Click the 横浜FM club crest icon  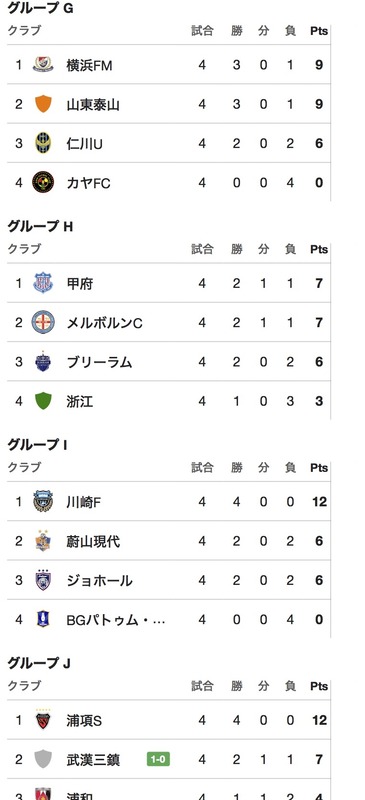(43, 65)
